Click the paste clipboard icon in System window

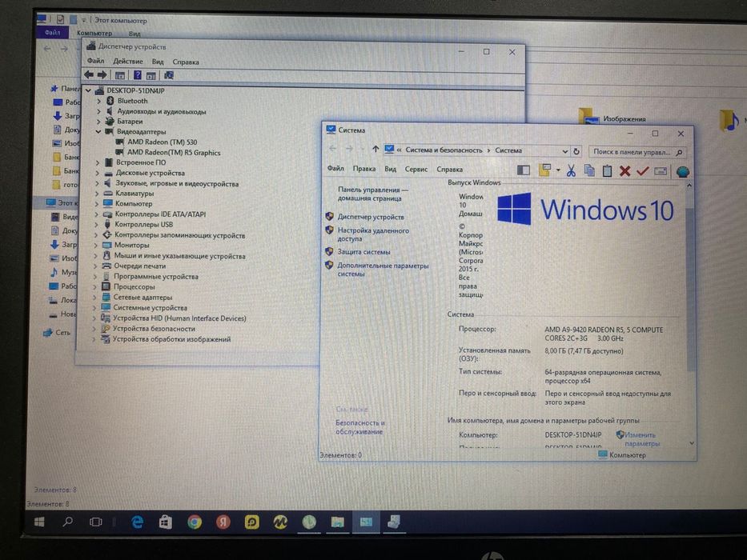pos(607,170)
